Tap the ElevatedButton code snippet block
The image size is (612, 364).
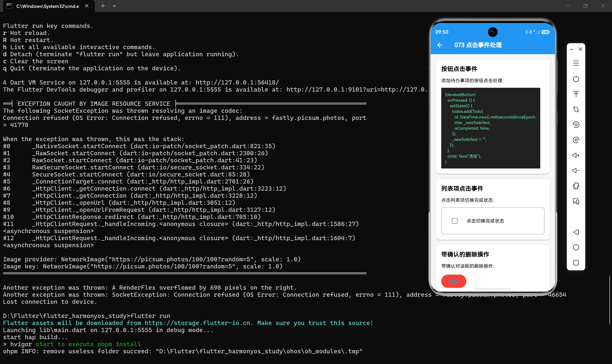click(x=491, y=128)
